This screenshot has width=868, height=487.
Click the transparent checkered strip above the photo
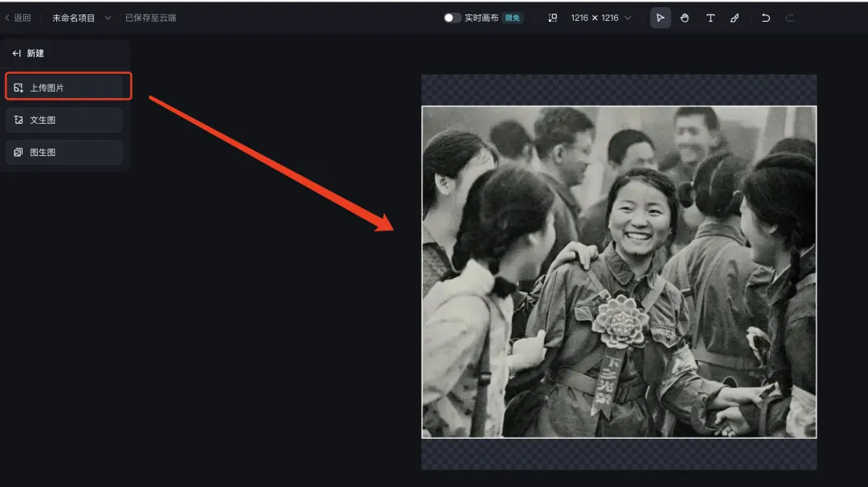tap(619, 89)
